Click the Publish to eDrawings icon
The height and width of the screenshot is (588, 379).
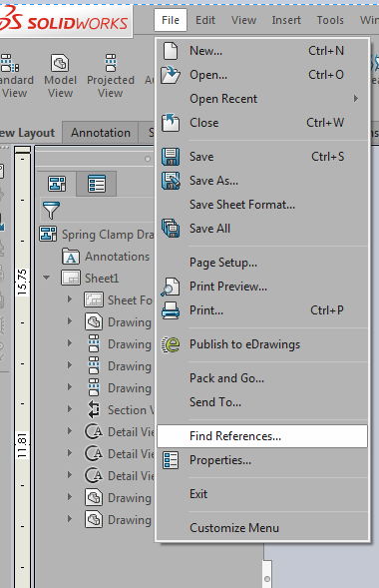[171, 344]
